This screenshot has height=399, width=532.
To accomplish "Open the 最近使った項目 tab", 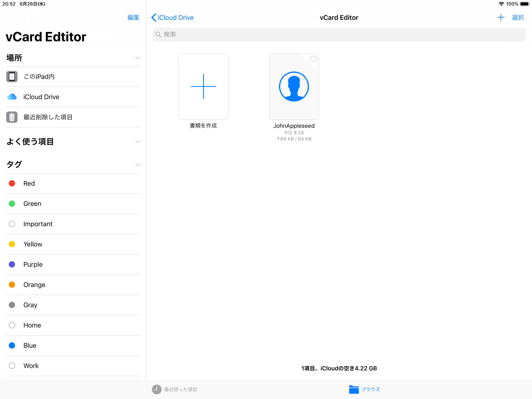I will coord(174,389).
